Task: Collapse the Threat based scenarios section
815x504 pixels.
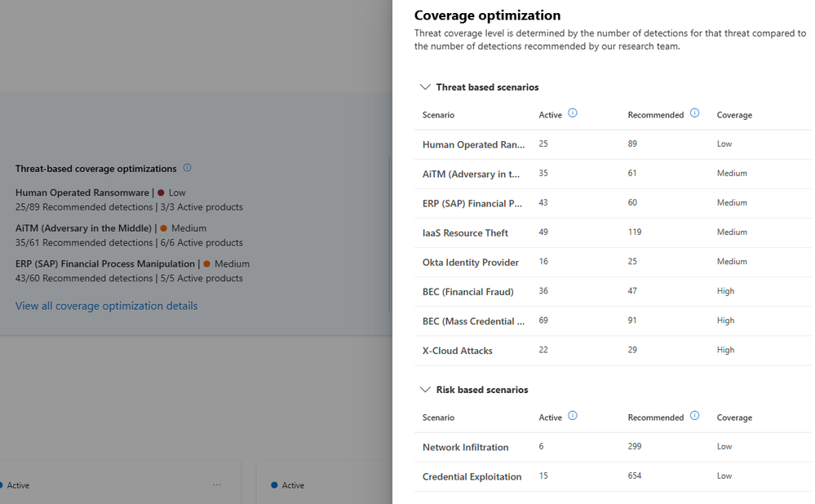Action: [x=425, y=87]
